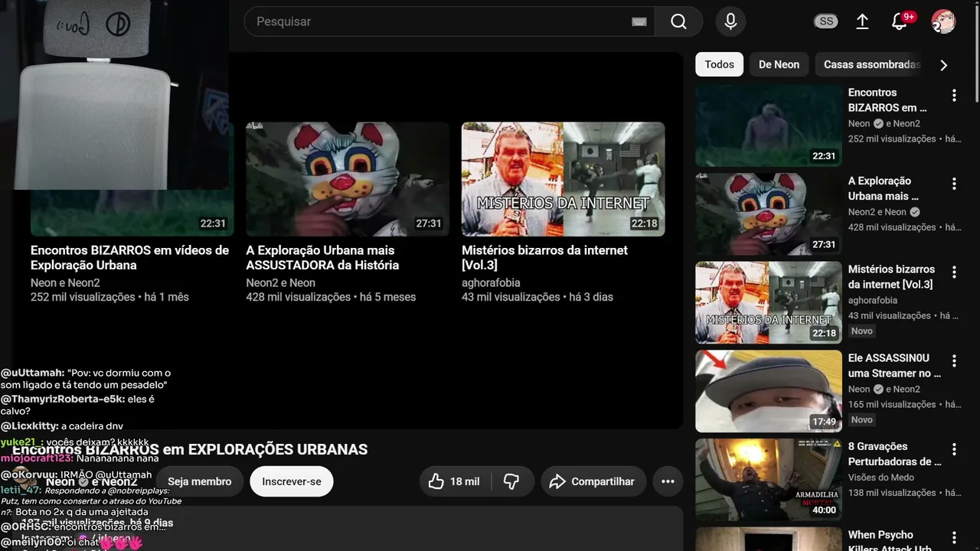Open sidebar bunny mask thumbnail with 27:31 duration
This screenshot has width=980, height=551.
[x=769, y=214]
